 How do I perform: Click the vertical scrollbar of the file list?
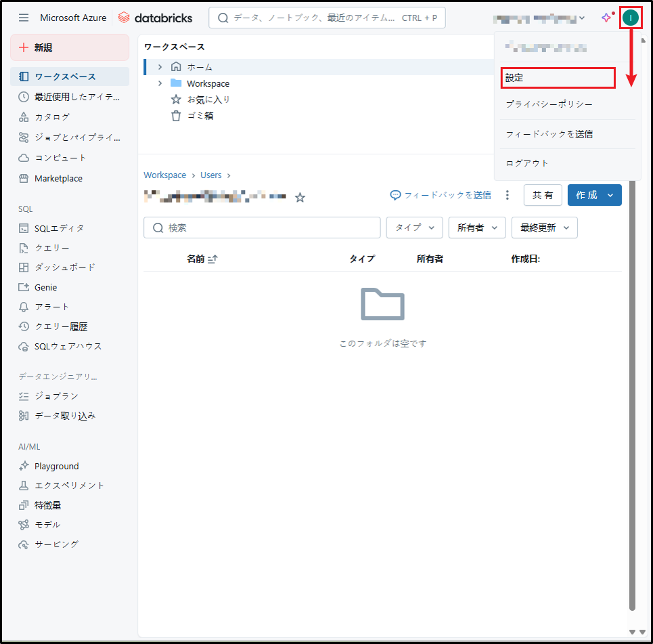click(632, 396)
